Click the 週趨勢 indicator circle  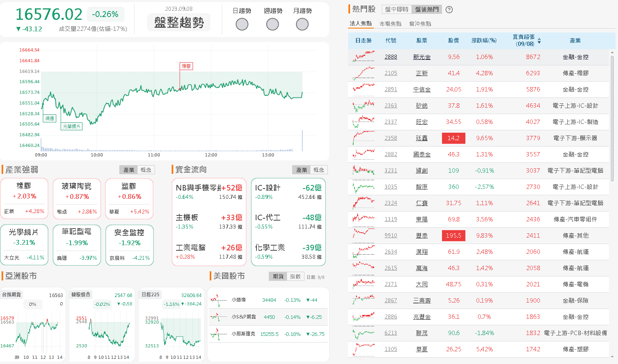click(272, 25)
